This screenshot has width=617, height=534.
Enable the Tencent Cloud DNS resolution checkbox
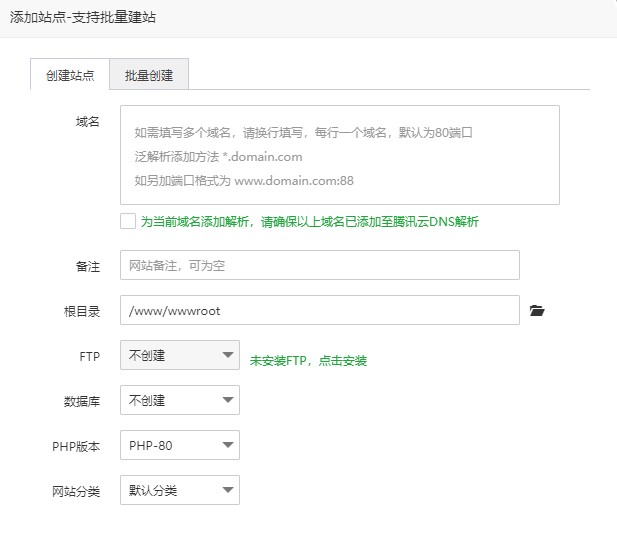pos(127,221)
